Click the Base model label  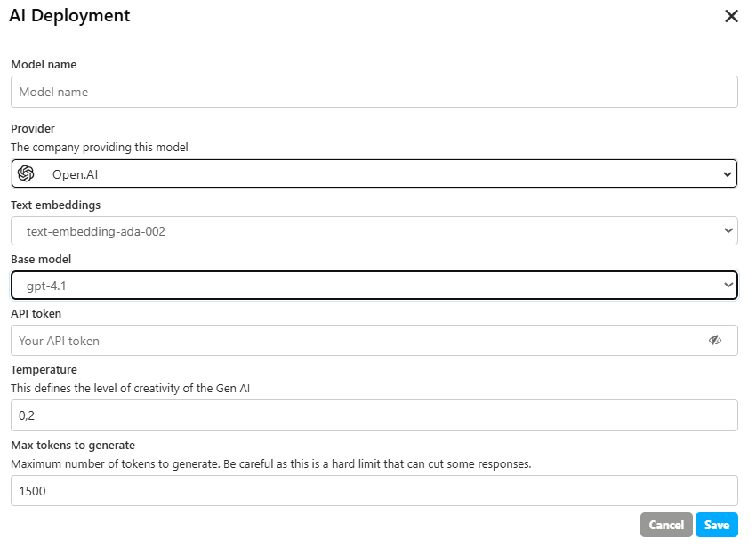click(x=41, y=259)
